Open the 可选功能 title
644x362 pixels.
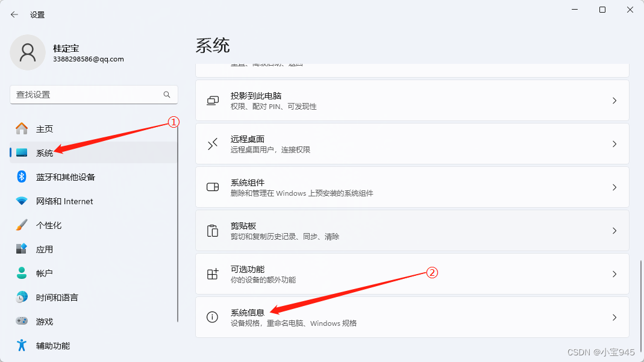(247, 269)
